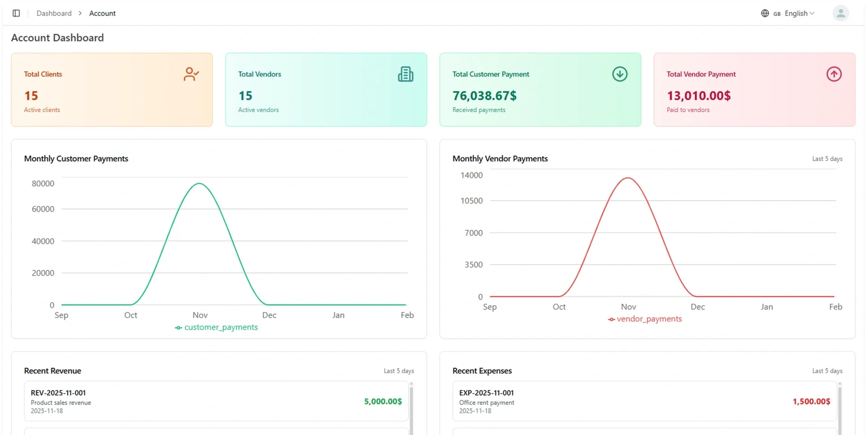The height and width of the screenshot is (435, 868).
Task: Click Recent Expenses list scrollbar
Action: point(840,408)
